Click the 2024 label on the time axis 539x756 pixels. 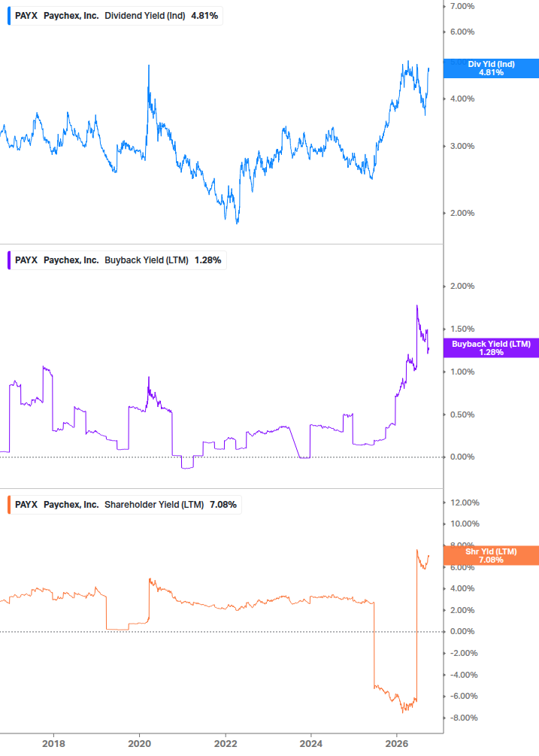point(311,743)
